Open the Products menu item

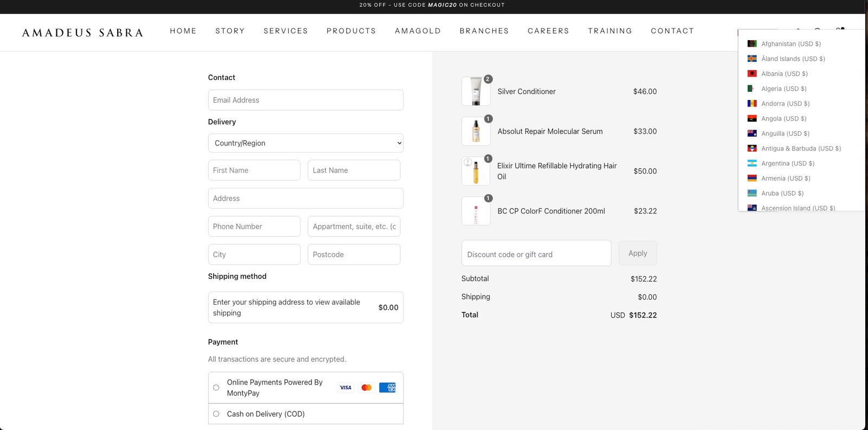click(x=351, y=31)
